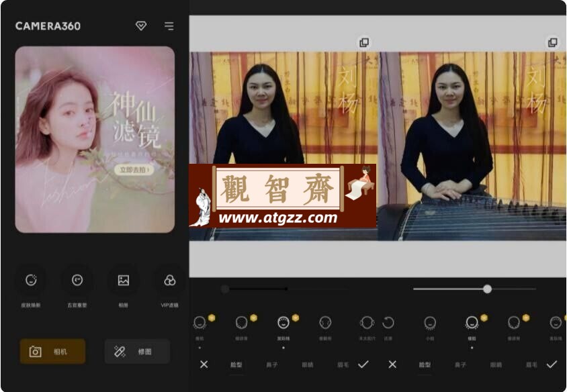Cancel edits with the X in the right editor
Viewport: 567px width, 392px height.
[392, 364]
